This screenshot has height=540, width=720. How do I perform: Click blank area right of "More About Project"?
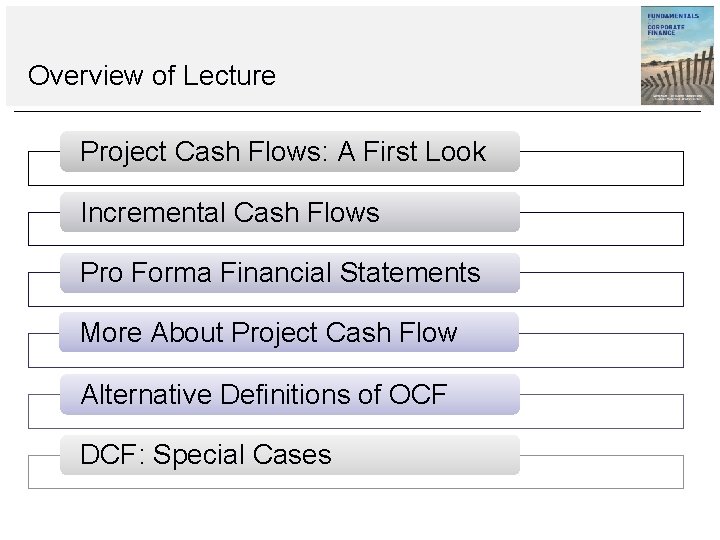601,350
